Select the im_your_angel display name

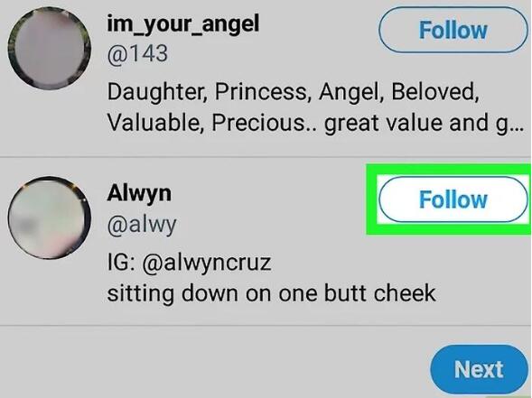(183, 24)
